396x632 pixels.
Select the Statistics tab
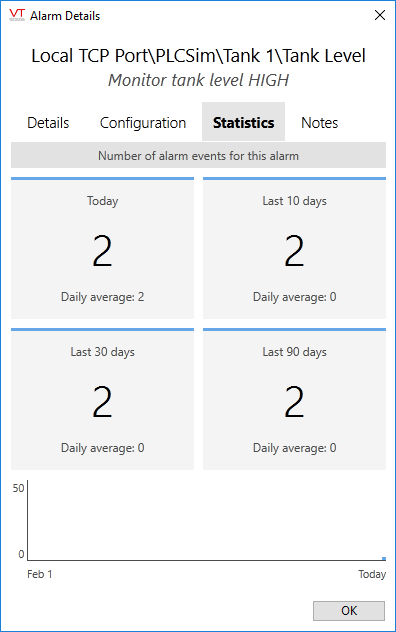click(244, 122)
